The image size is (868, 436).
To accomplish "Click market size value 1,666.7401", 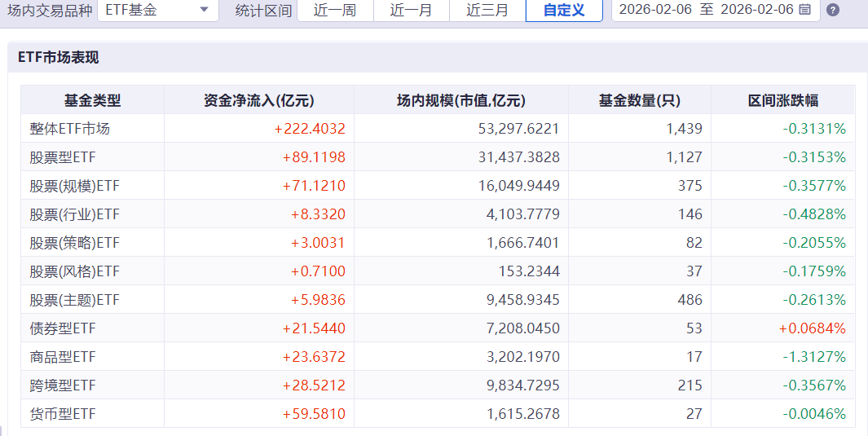I will [x=523, y=243].
